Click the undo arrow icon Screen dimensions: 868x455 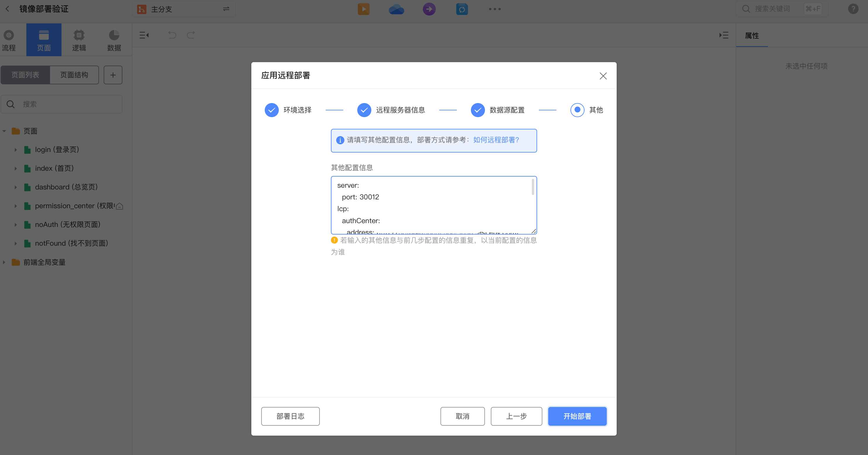coord(172,35)
